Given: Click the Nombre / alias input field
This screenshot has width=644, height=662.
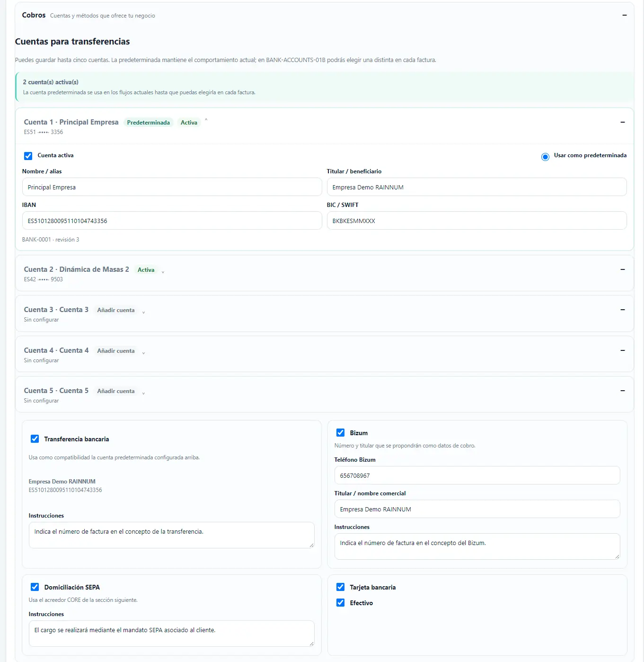Looking at the screenshot, I should pyautogui.click(x=172, y=187).
